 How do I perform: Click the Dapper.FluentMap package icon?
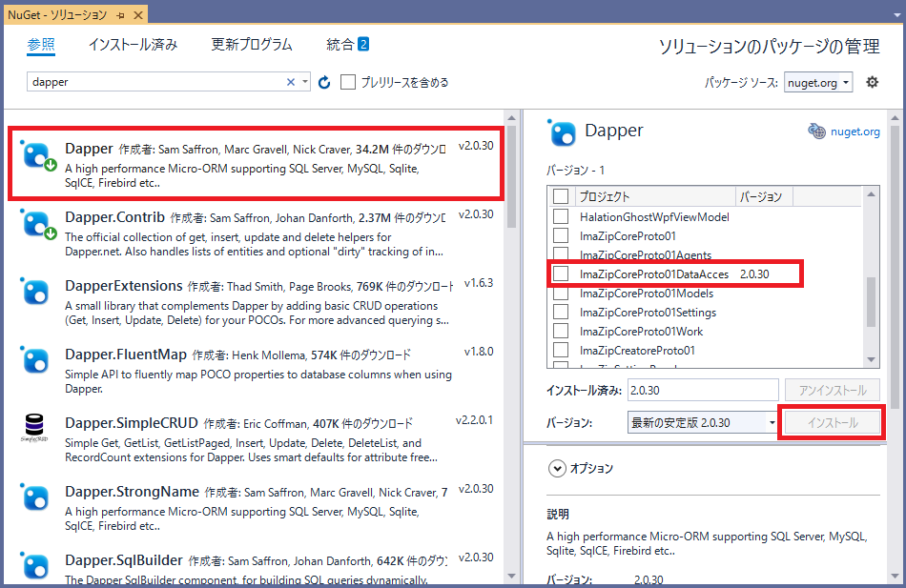pos(35,360)
